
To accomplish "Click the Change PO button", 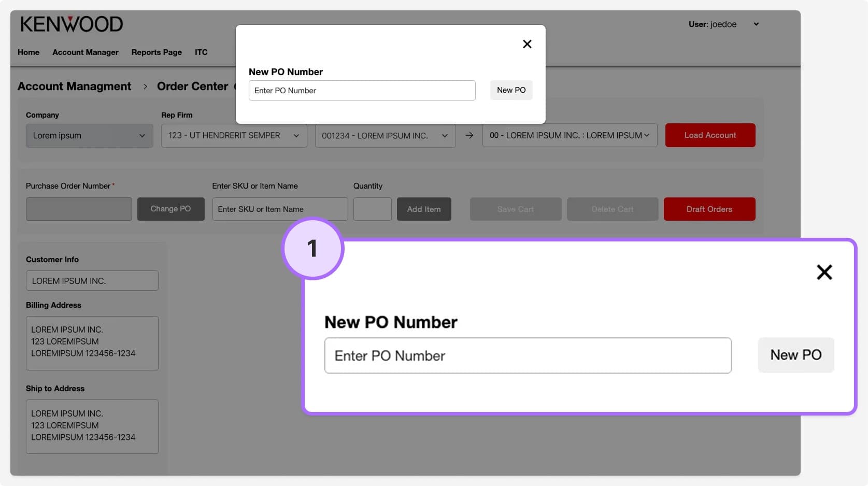I will click(x=171, y=209).
